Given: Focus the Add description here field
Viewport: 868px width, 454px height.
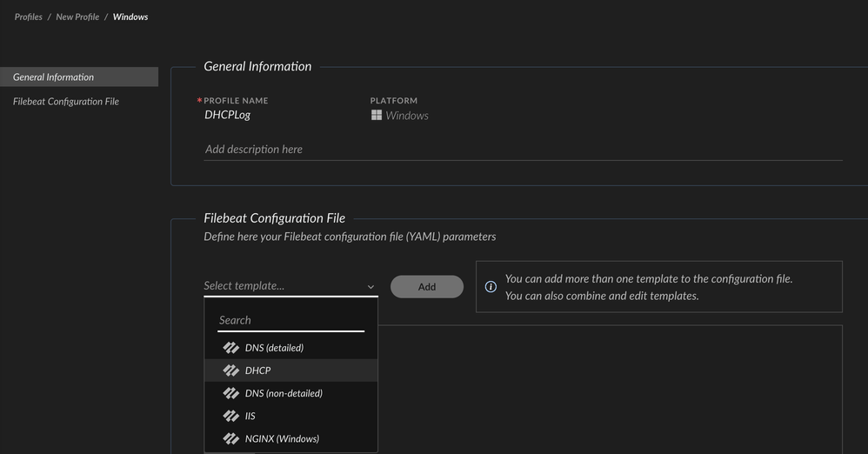Looking at the screenshot, I should pyautogui.click(x=522, y=150).
